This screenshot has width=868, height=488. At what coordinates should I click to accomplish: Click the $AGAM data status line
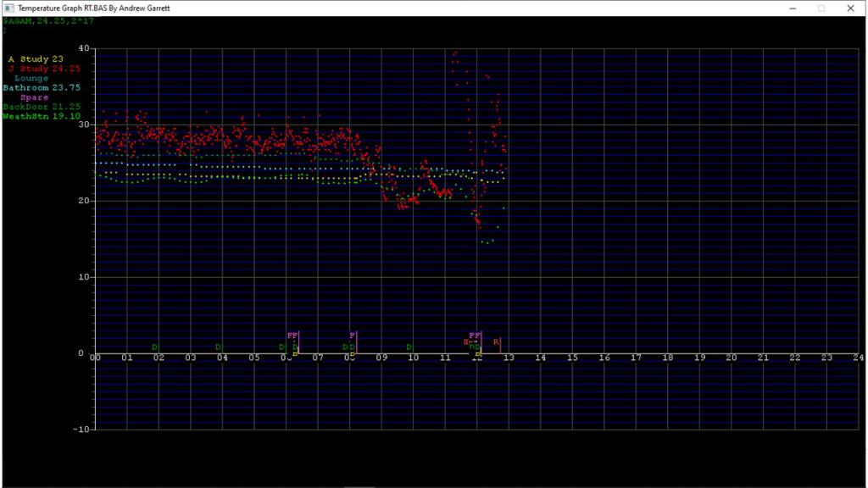[47, 20]
